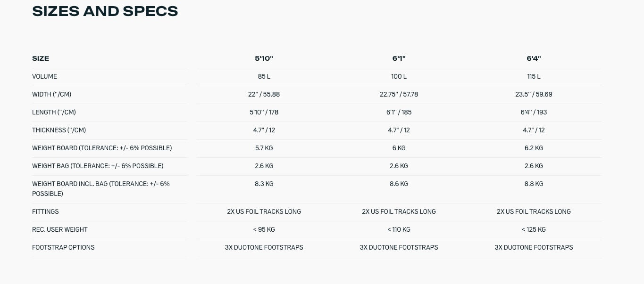Click the 6'4'' / 193 length value
This screenshot has width=644, height=284.
click(x=534, y=112)
